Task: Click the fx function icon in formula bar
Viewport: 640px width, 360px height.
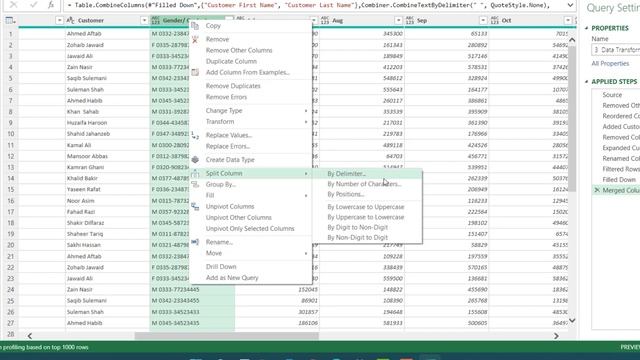Action: 51,5
